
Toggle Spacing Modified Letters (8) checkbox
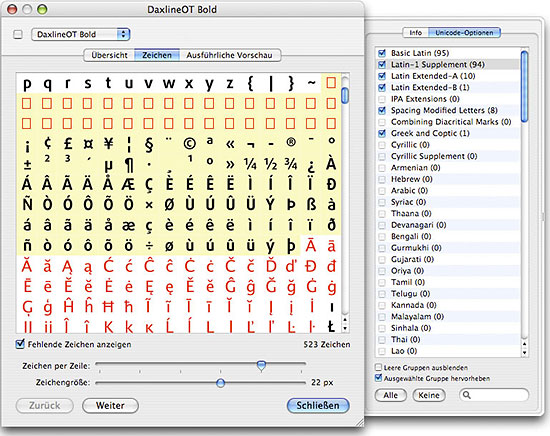click(x=382, y=110)
